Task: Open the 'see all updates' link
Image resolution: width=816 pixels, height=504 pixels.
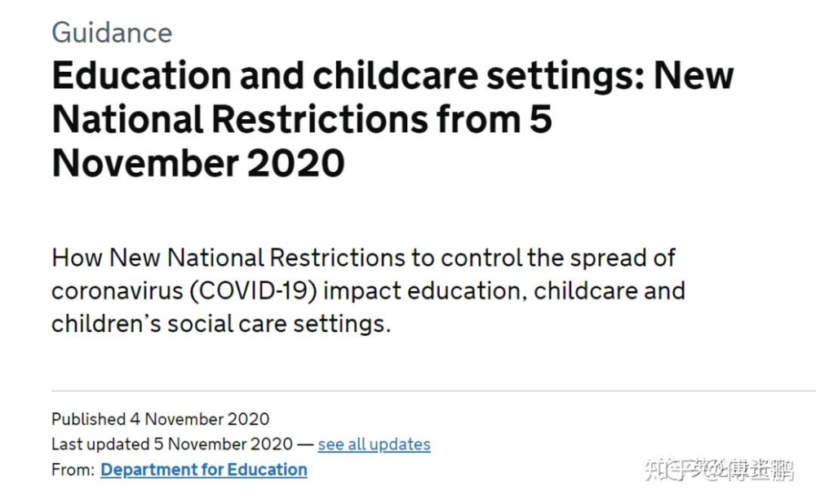Action: pos(374,444)
